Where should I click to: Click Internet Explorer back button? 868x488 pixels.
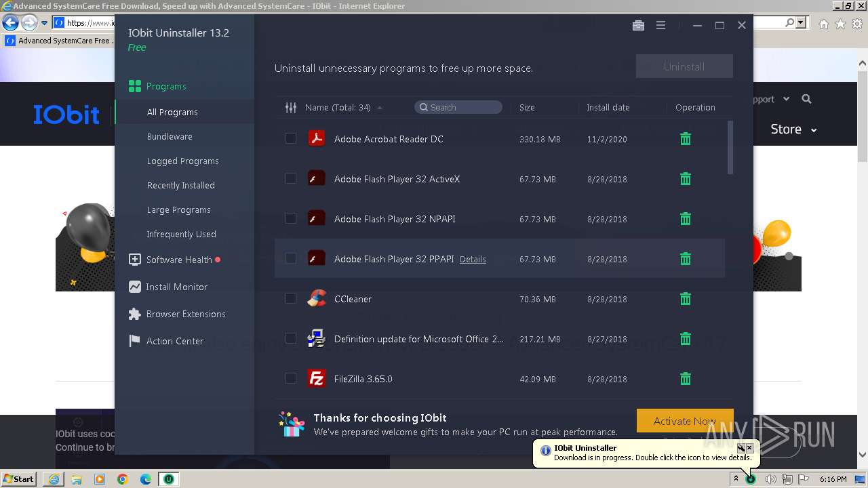point(10,22)
